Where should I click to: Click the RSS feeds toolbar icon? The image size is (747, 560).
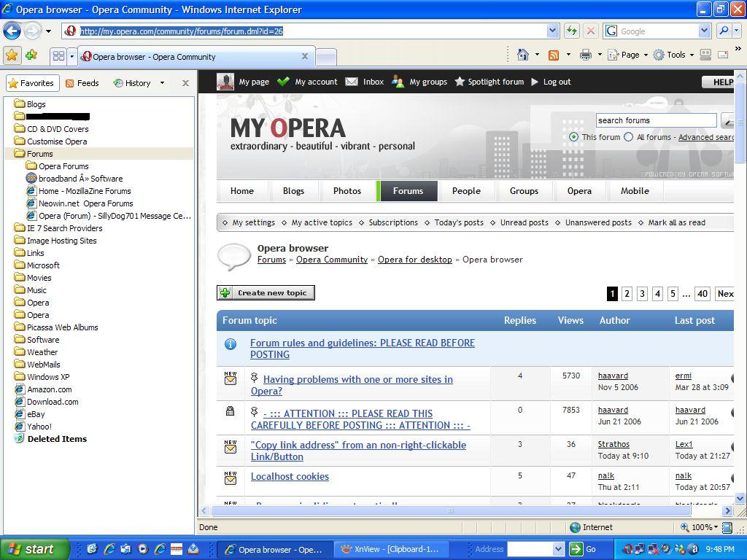coord(554,55)
